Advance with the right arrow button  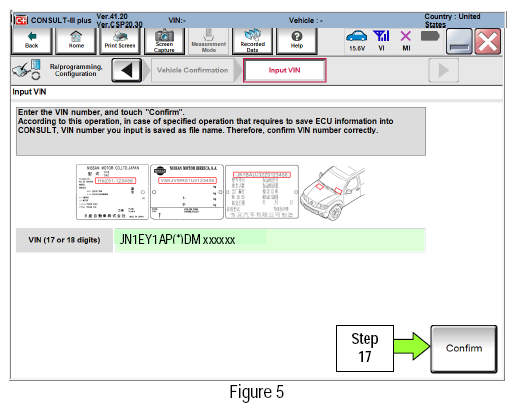pyautogui.click(x=443, y=70)
